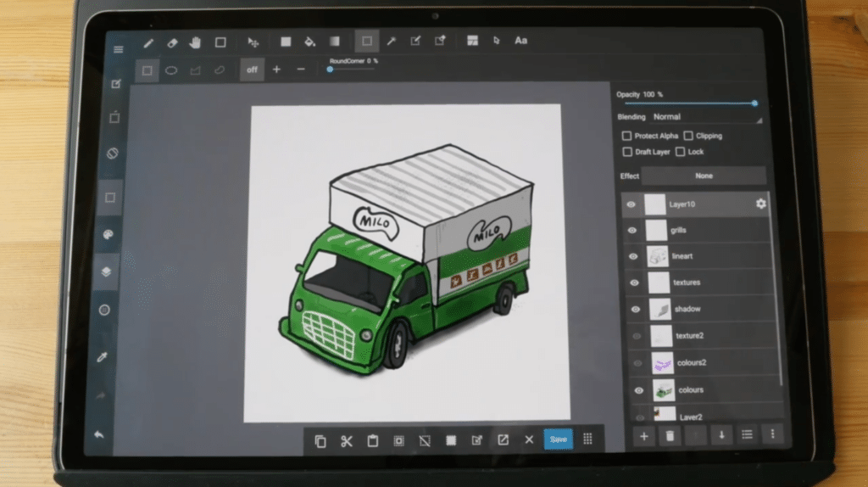
Task: Enable the Clipping checkbox
Action: (688, 136)
